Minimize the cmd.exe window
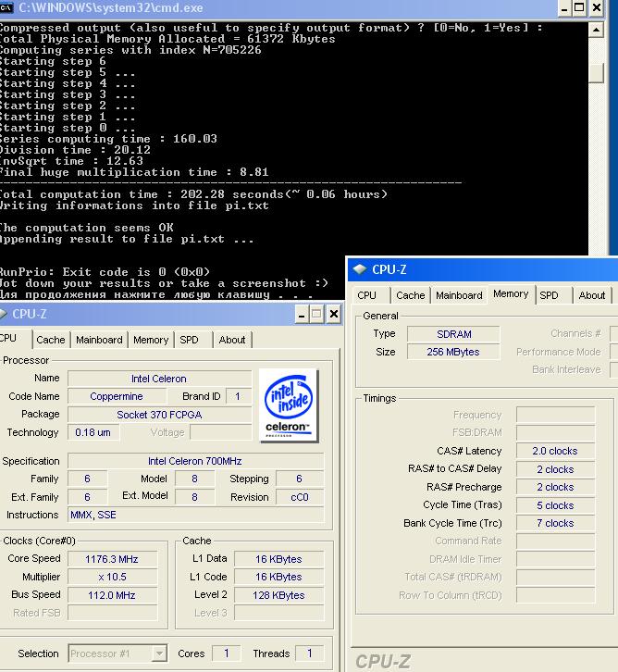This screenshot has width=618, height=672. tap(564, 7)
